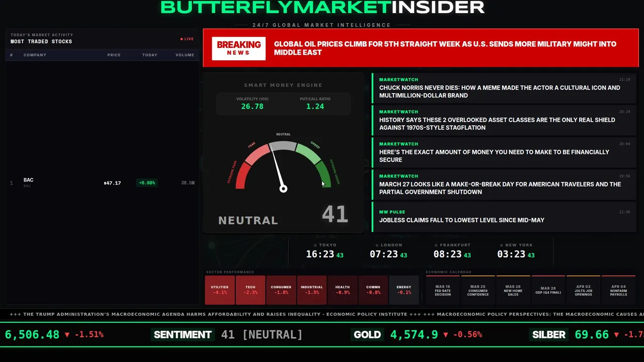Select the Mar 19 Fed Rate Decision event
644x362 pixels.
click(x=443, y=290)
